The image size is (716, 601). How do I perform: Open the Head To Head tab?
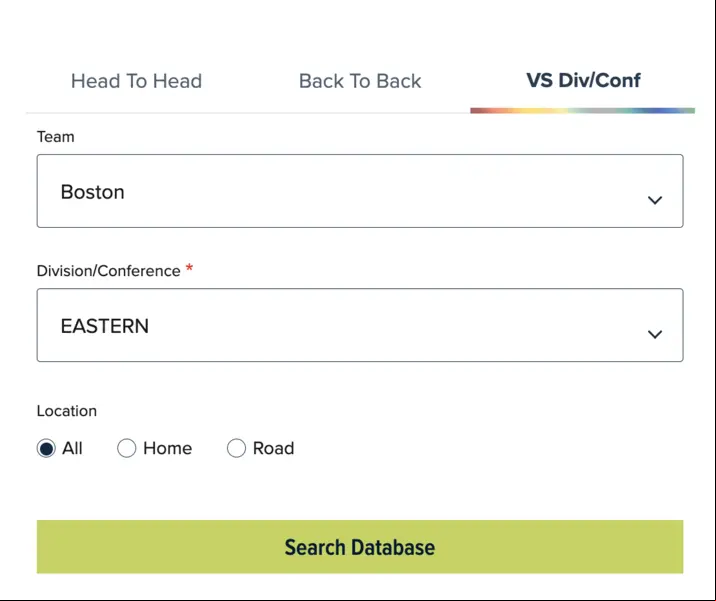tap(136, 81)
